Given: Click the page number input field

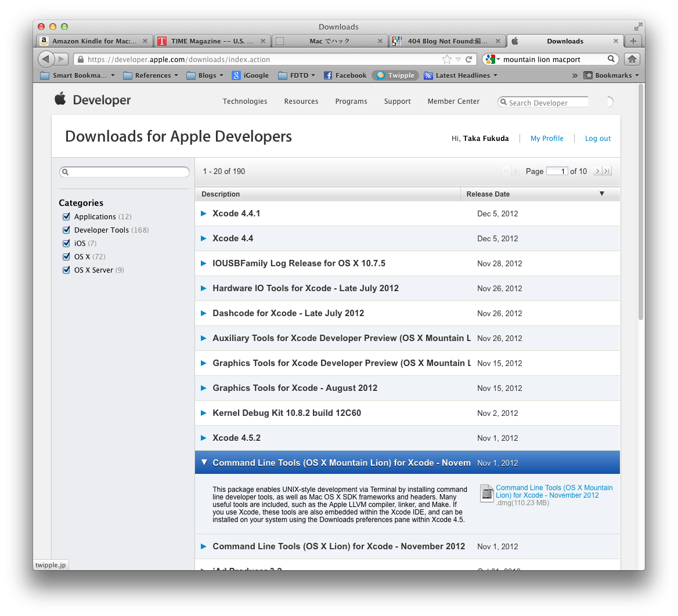Looking at the screenshot, I should [x=557, y=171].
